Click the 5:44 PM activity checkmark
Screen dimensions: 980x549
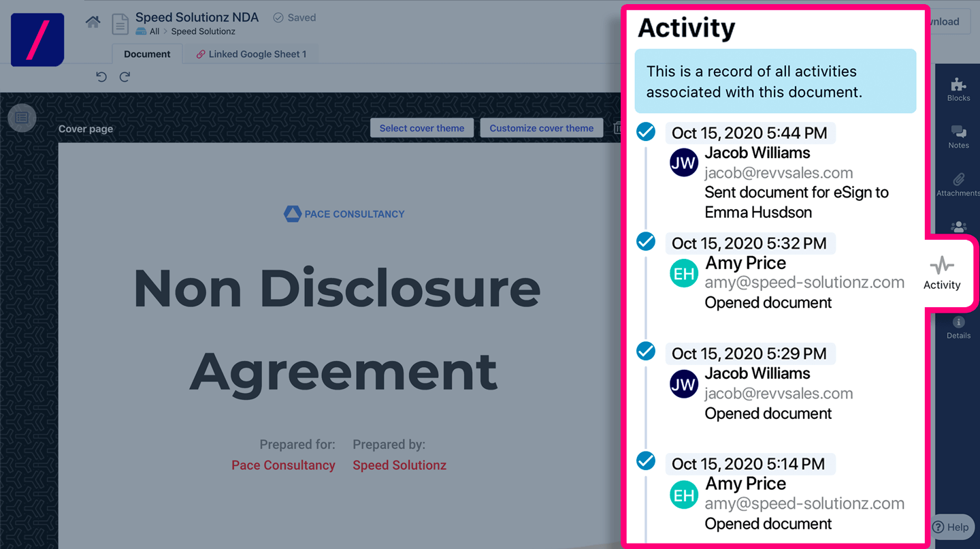[x=645, y=131]
